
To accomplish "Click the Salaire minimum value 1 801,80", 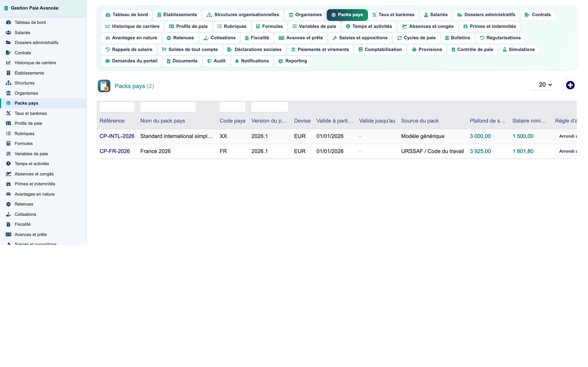I will [x=523, y=151].
